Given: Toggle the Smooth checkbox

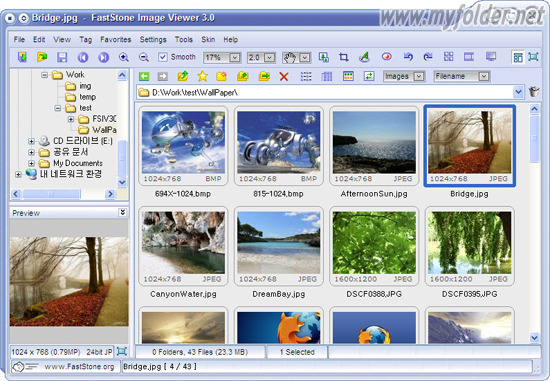Looking at the screenshot, I should [x=163, y=57].
